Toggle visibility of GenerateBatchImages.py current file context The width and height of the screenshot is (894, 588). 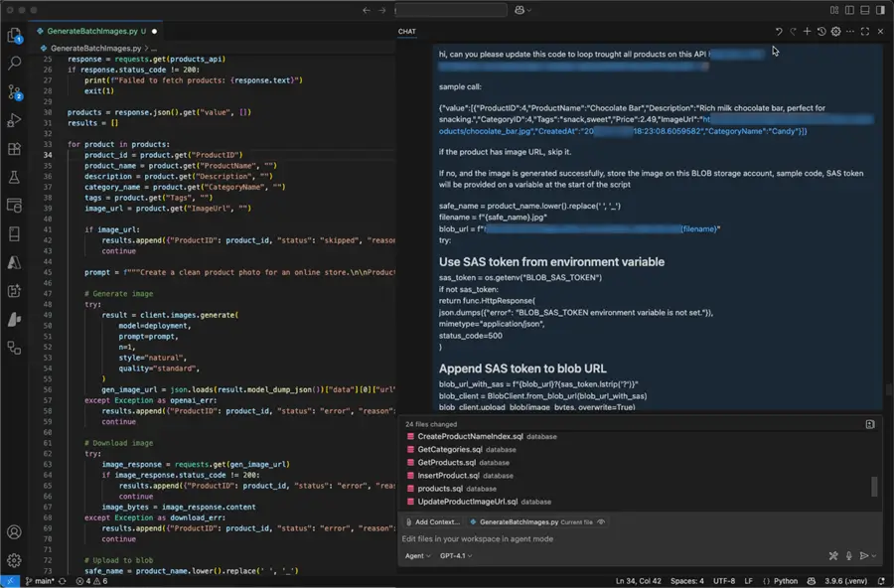click(x=602, y=521)
